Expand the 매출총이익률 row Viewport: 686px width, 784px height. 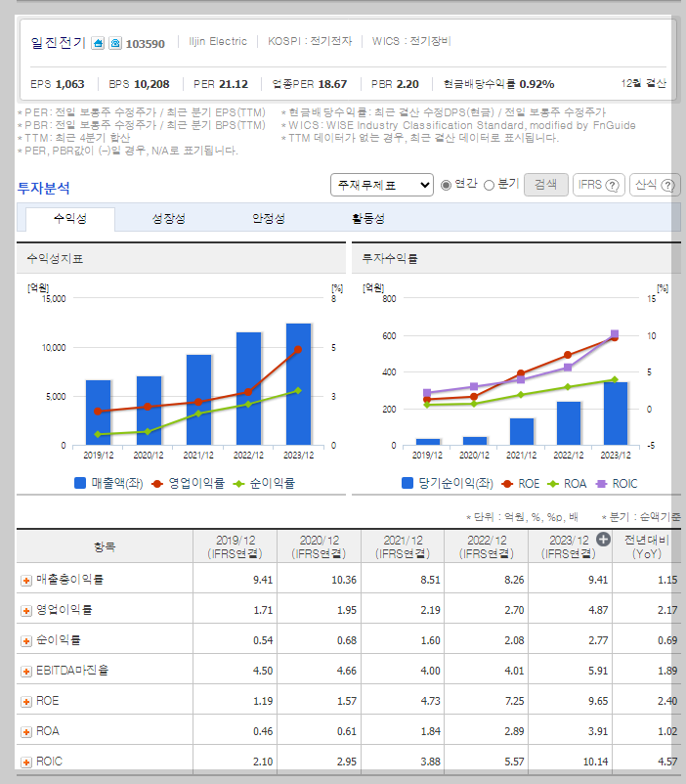(x=26, y=581)
